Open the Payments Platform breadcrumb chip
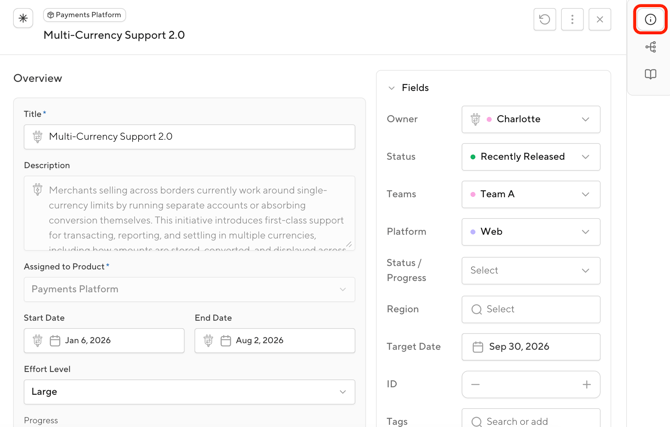670x427 pixels. tap(84, 15)
